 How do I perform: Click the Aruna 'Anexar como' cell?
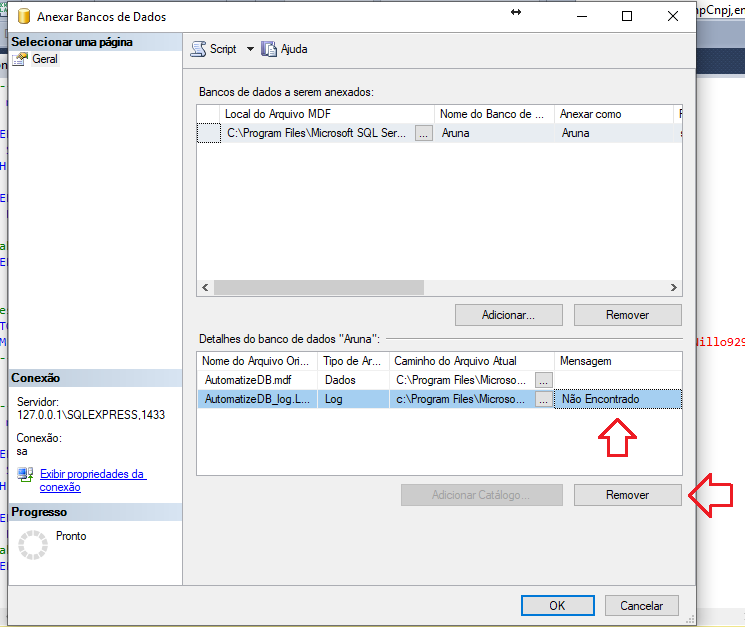pyautogui.click(x=614, y=133)
